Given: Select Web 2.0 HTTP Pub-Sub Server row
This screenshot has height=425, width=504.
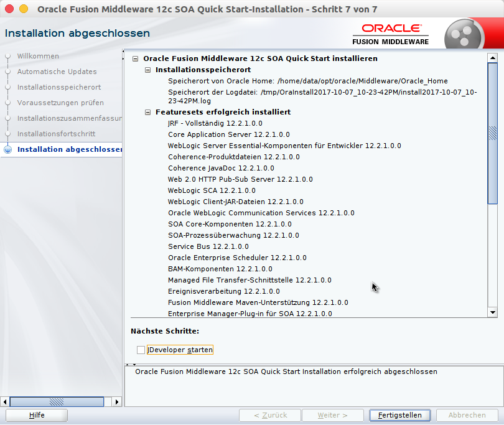Looking at the screenshot, I should [240, 179].
